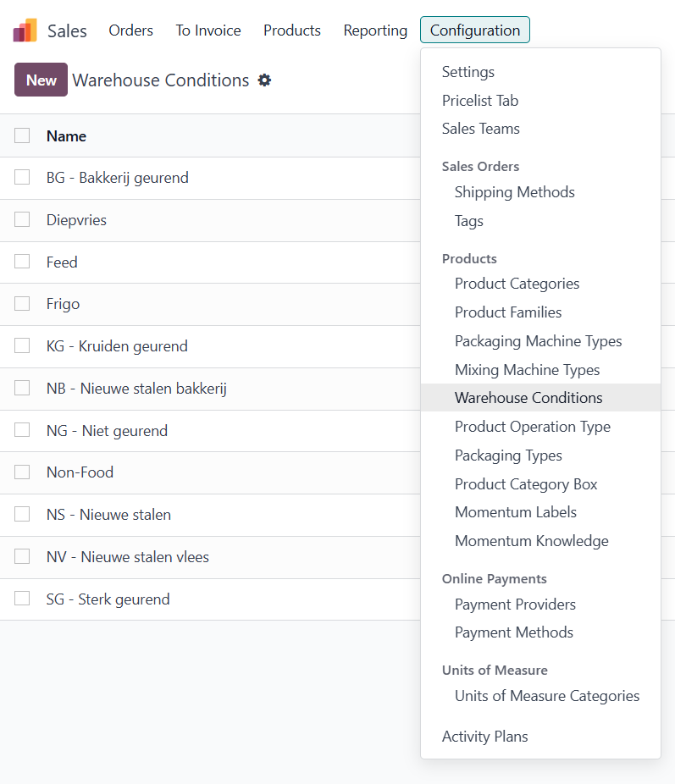This screenshot has width=675, height=784.
Task: Open Payment Providers from the menu
Action: point(515,605)
